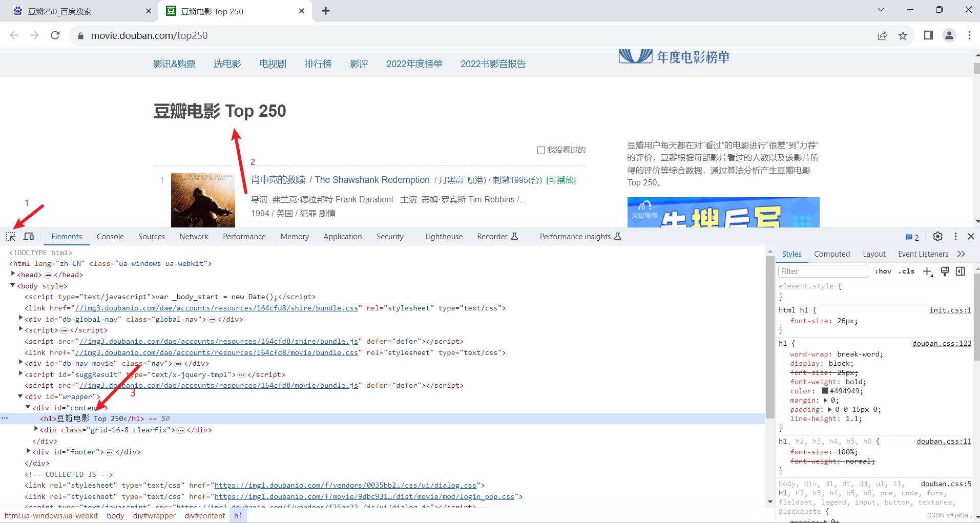Activate the inspect element picker
This screenshot has width=980, height=523.
(11, 236)
